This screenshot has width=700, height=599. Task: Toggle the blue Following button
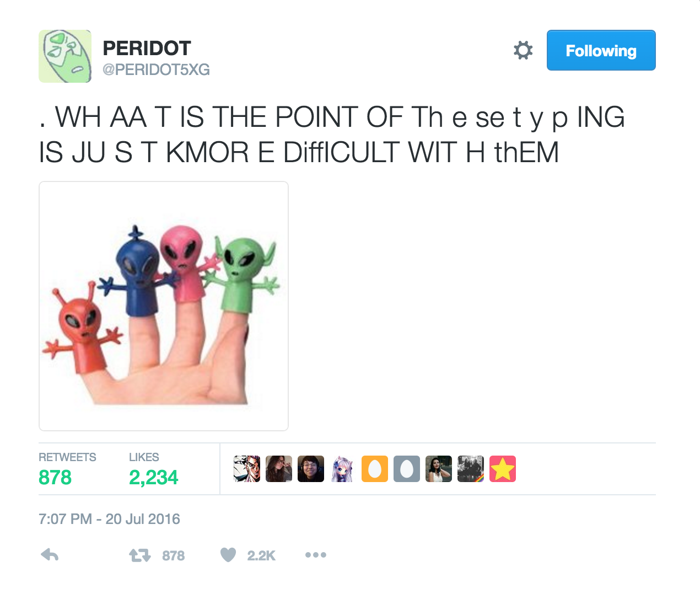pos(601,50)
